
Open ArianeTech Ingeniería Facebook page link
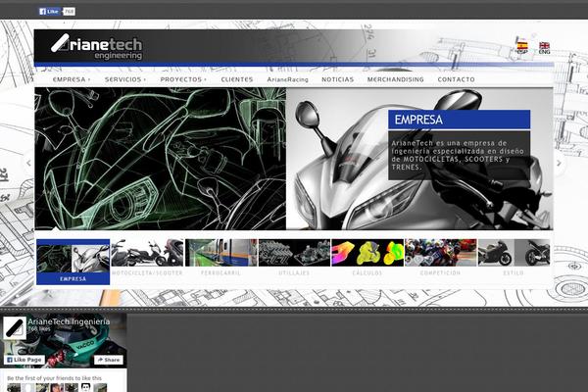[x=69, y=321]
